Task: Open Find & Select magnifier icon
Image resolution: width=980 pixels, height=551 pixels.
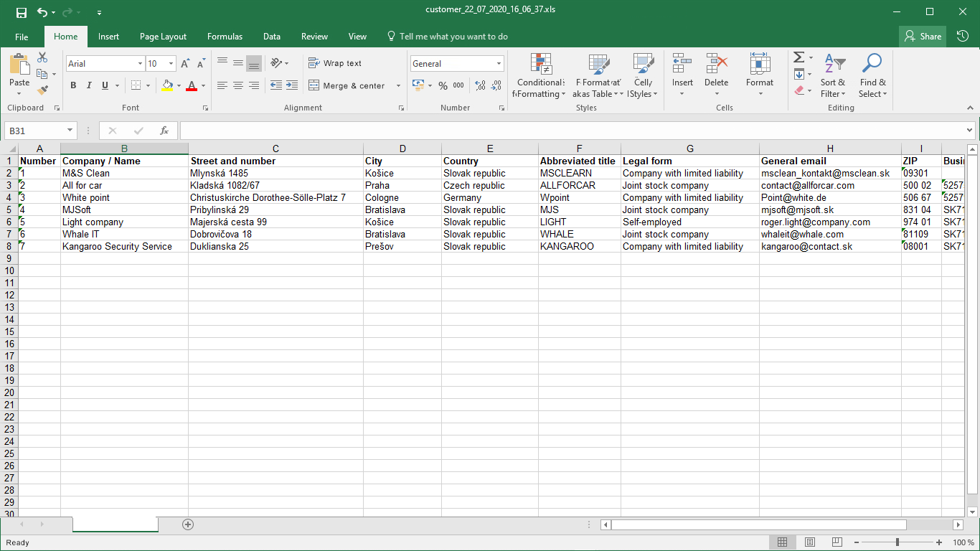Action: tap(872, 64)
